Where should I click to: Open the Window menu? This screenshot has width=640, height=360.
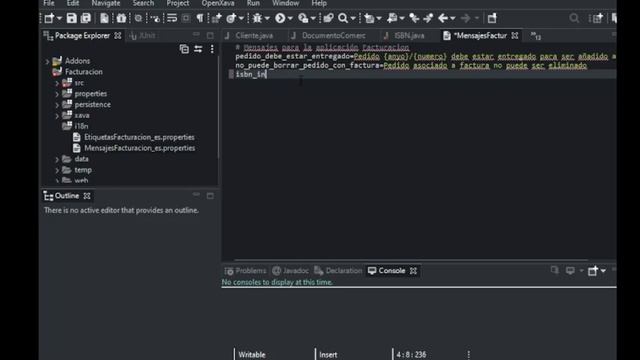coord(285,3)
